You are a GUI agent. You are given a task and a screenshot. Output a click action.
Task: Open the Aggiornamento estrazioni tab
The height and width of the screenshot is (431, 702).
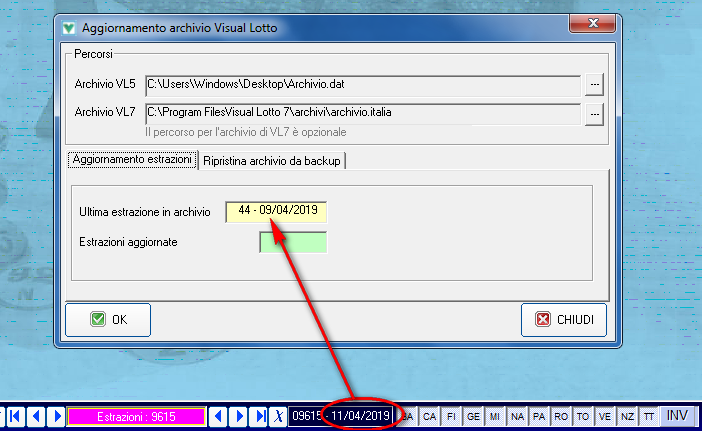pos(132,159)
